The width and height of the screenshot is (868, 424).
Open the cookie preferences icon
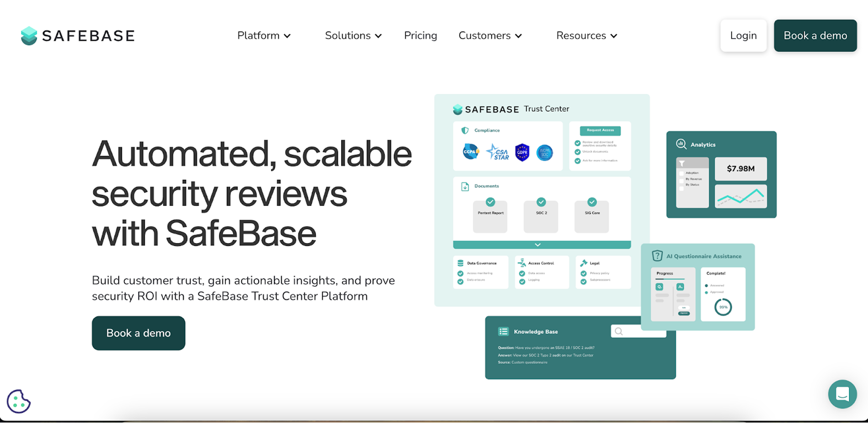point(19,401)
